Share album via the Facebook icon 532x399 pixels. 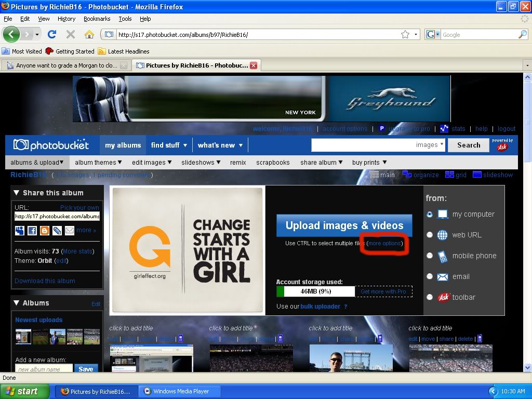[32, 231]
